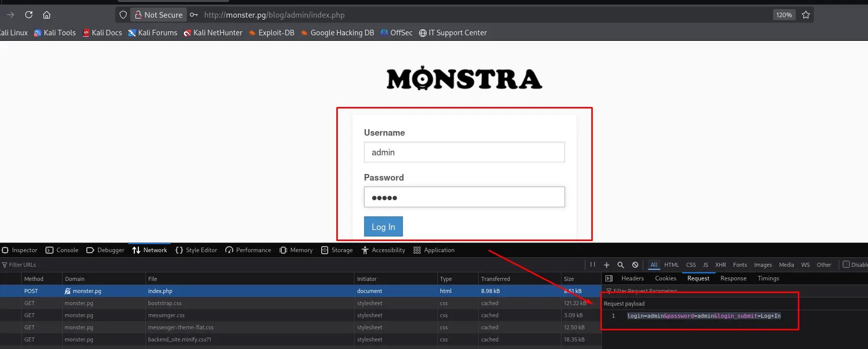
Task: Filter requests by Fonts
Action: pos(740,265)
